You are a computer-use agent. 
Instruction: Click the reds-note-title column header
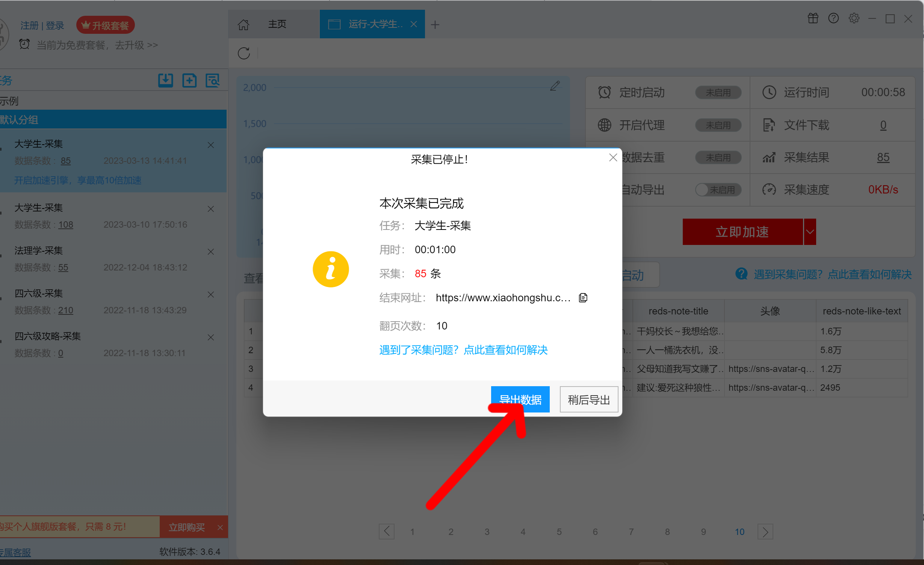678,311
